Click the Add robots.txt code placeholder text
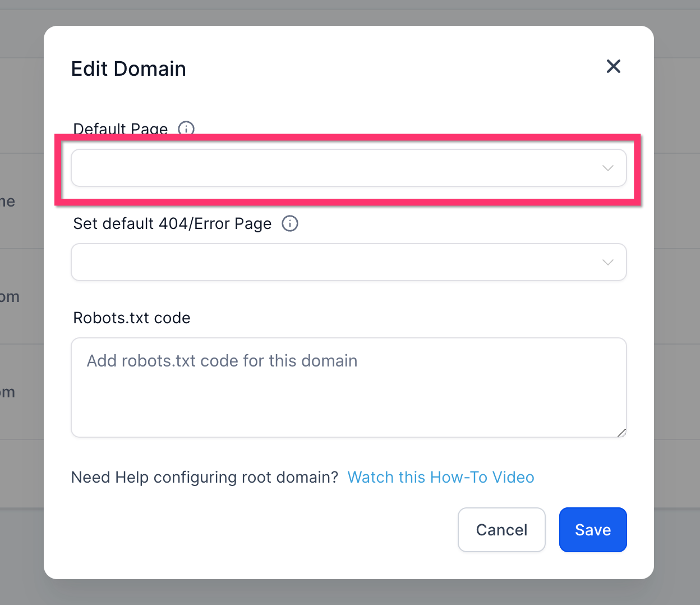This screenshot has height=605, width=700. pyautogui.click(x=222, y=360)
